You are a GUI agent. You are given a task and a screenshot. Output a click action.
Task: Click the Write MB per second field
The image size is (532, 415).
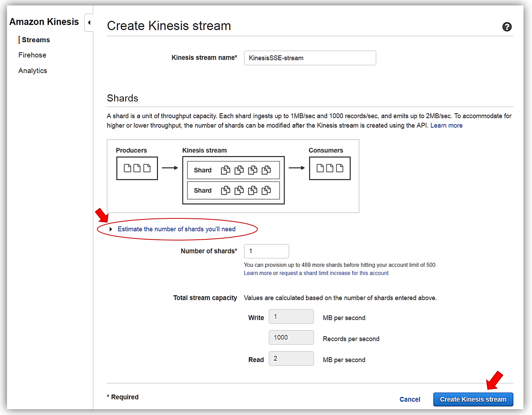tap(291, 316)
